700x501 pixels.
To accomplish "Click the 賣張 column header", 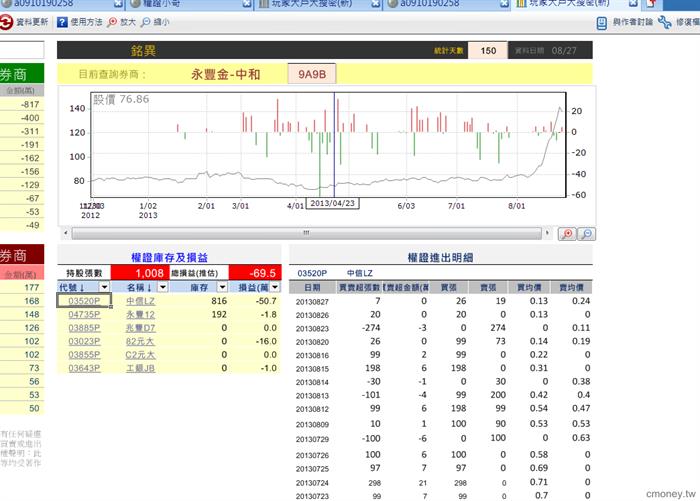I will 488,288.
